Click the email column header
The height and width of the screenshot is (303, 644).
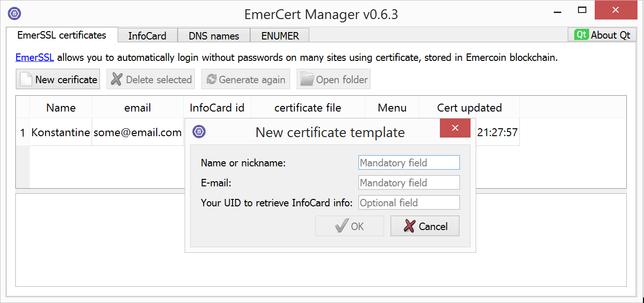pyautogui.click(x=138, y=108)
